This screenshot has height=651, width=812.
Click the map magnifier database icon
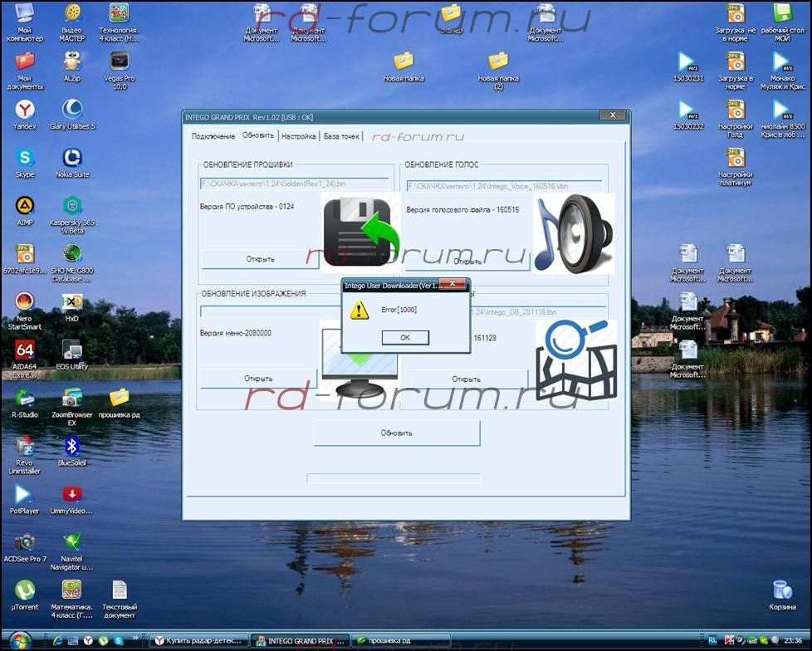[x=575, y=360]
